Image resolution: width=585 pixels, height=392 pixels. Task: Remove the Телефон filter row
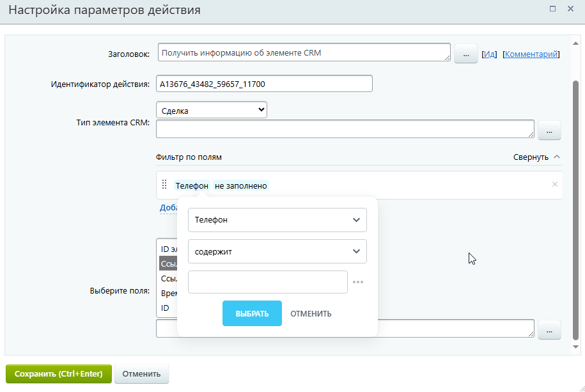554,184
